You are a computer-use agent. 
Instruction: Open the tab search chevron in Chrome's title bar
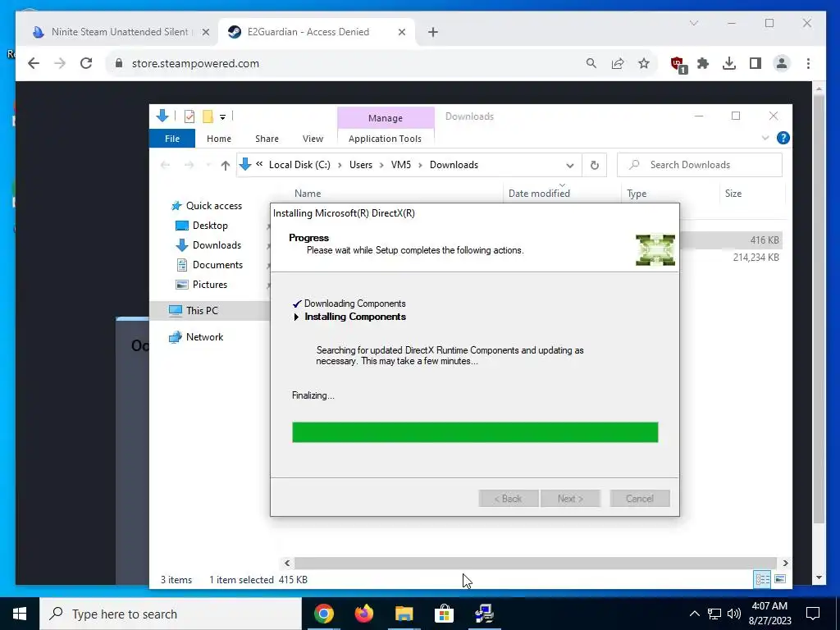point(694,23)
